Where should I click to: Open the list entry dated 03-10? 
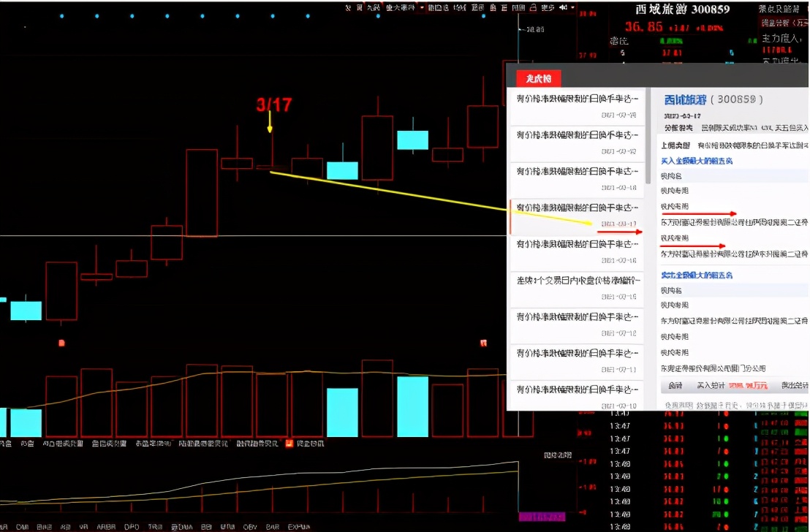pos(577,396)
